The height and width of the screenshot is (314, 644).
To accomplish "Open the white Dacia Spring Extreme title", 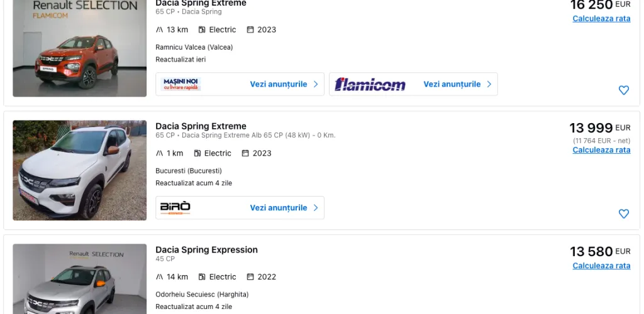I will point(201,126).
